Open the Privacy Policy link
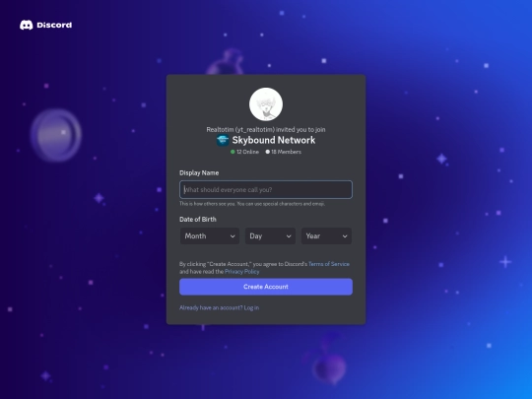Image resolution: width=532 pixels, height=399 pixels. 242,272
